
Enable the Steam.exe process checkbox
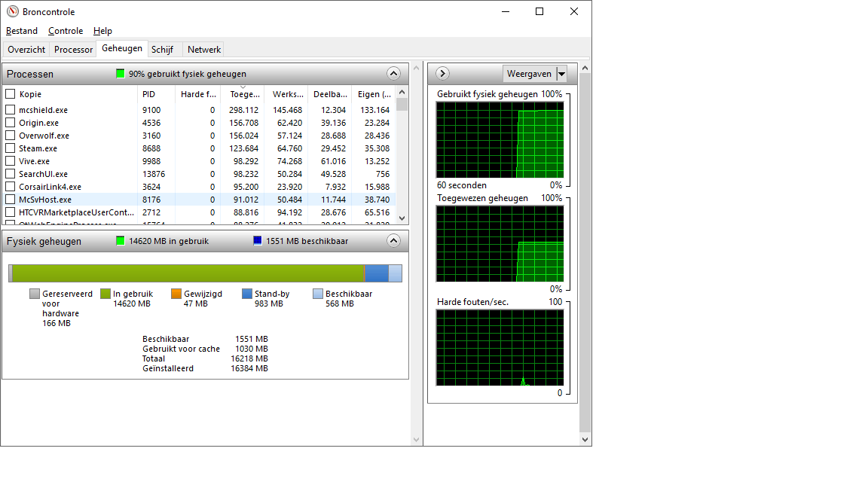click(11, 148)
